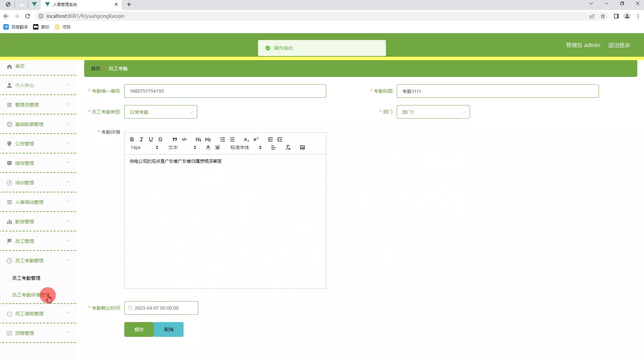Image resolution: width=644 pixels, height=360 pixels.
Task: Open the 文本 paragraph style dropdown
Action: 182,147
